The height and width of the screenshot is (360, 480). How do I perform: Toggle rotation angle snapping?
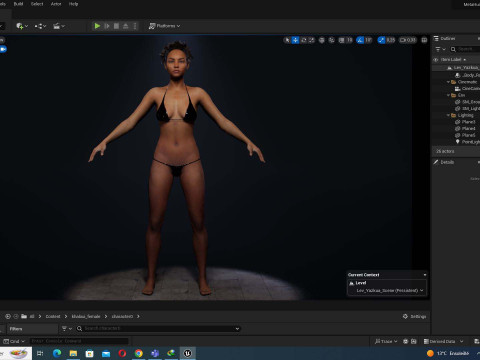[360, 40]
